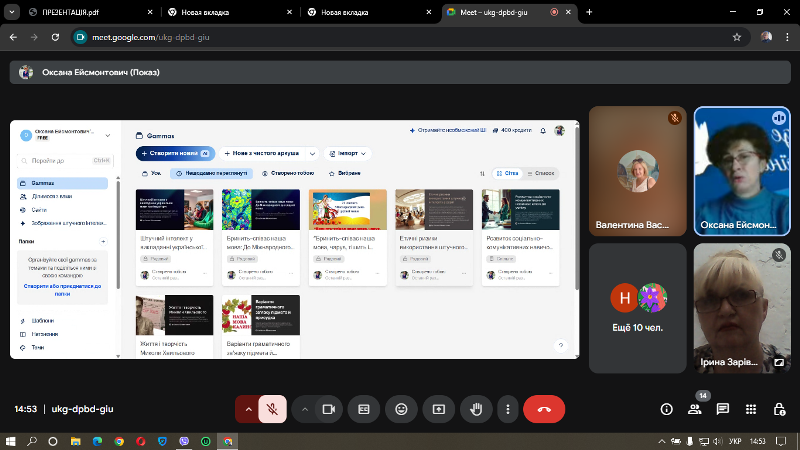Open Windows notification center
This screenshot has height=450, width=800.
coord(781,441)
